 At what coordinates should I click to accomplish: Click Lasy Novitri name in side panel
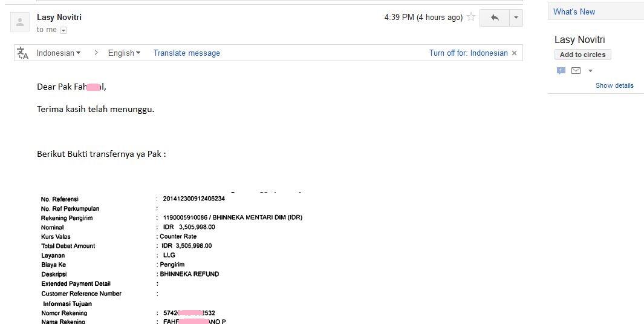click(579, 40)
